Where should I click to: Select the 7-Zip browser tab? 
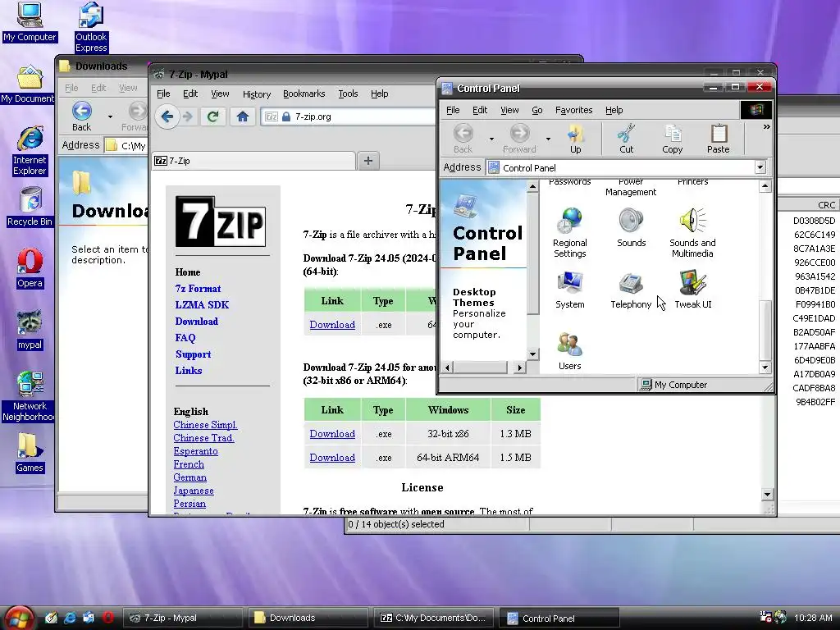(x=254, y=161)
